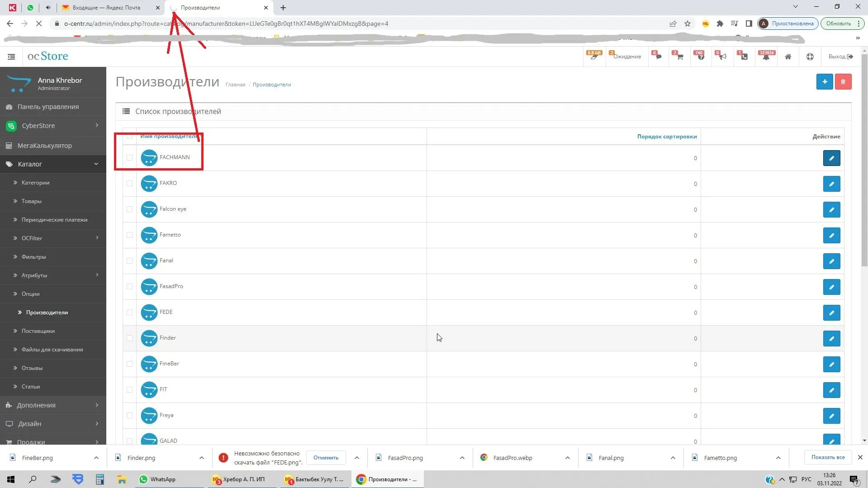The image size is (868, 488).
Task: Check the FineBer row checkbox
Action: pos(130,364)
